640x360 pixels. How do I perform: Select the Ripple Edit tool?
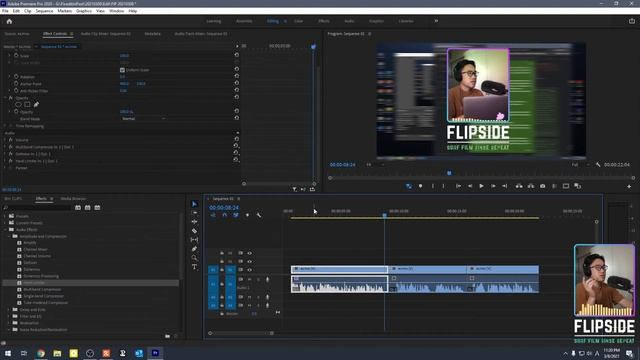tap(194, 222)
